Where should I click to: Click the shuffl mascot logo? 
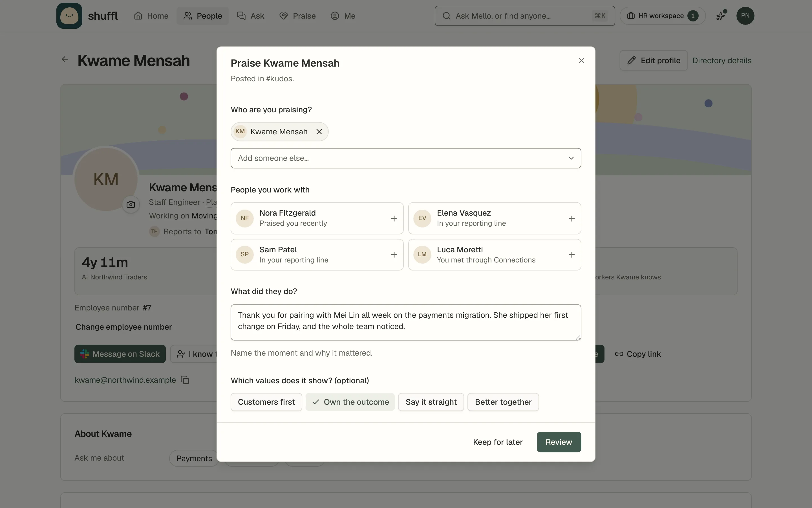69,16
